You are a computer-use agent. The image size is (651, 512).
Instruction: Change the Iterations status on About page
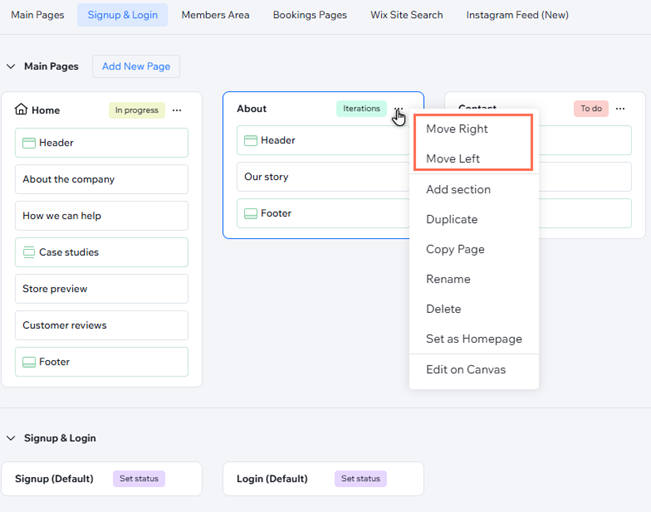[x=361, y=108]
